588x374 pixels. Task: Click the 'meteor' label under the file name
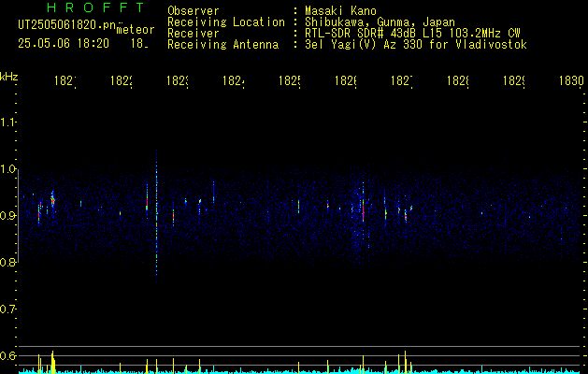(136, 30)
